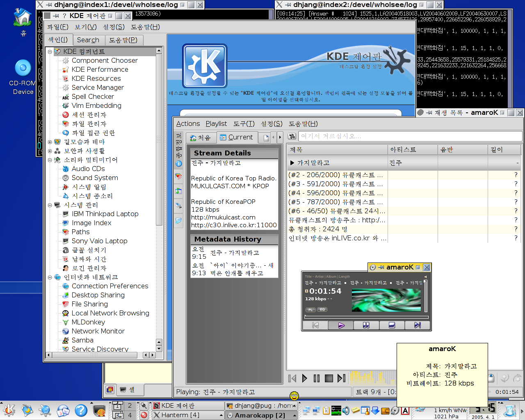Open the media device sidebar tab icon
This screenshot has width=525, height=420.
pyautogui.click(x=178, y=205)
